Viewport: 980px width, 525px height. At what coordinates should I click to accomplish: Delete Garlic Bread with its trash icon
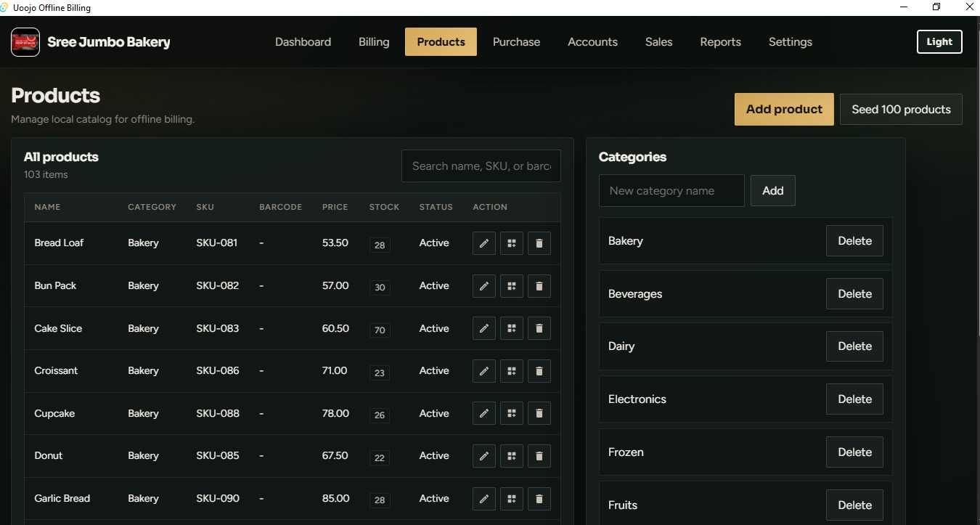coord(539,499)
